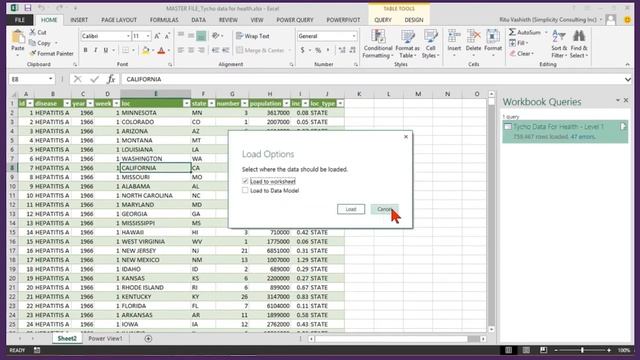Viewport: 640px width, 360px height.
Task: Open the Power View1 sheet tab
Action: [x=105, y=339]
